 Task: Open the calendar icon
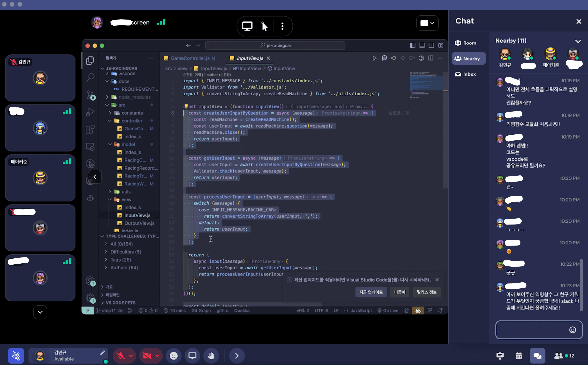click(x=519, y=356)
